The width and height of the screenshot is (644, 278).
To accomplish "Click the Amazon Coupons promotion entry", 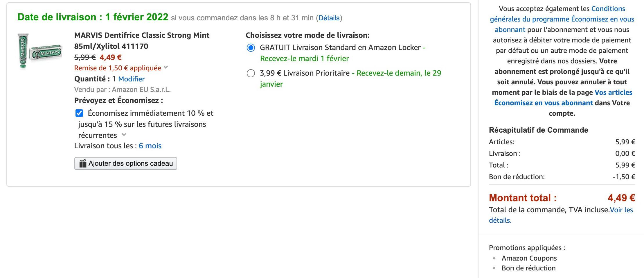I will [x=529, y=258].
